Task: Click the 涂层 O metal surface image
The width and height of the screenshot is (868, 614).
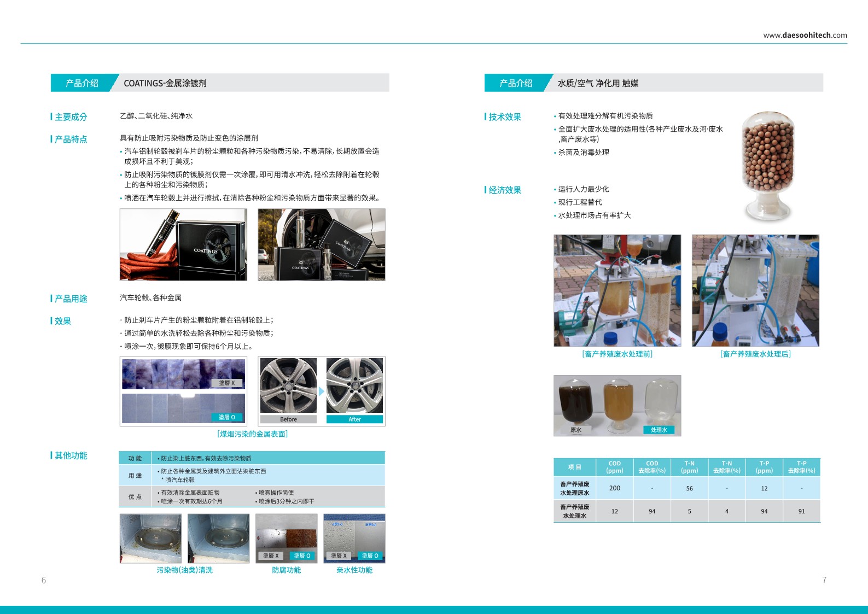Action: click(x=183, y=408)
